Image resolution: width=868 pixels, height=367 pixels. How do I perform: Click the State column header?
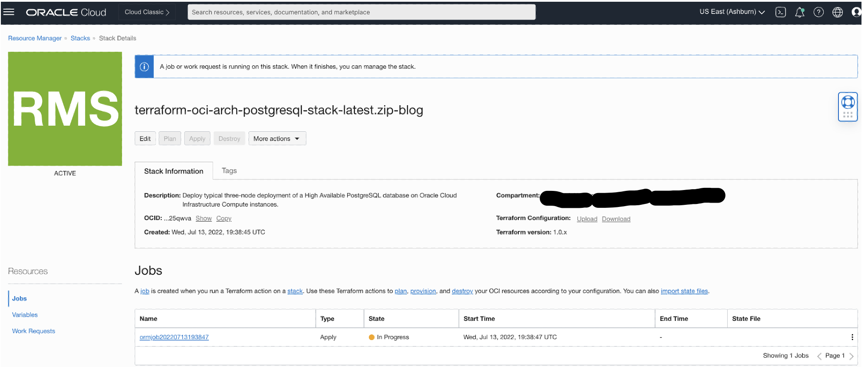pyautogui.click(x=411, y=319)
